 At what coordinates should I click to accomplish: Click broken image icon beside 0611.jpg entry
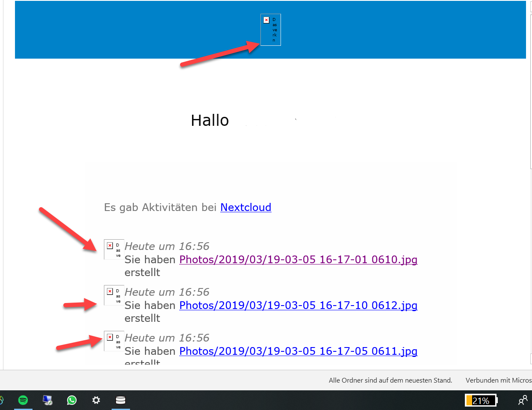[x=114, y=341]
